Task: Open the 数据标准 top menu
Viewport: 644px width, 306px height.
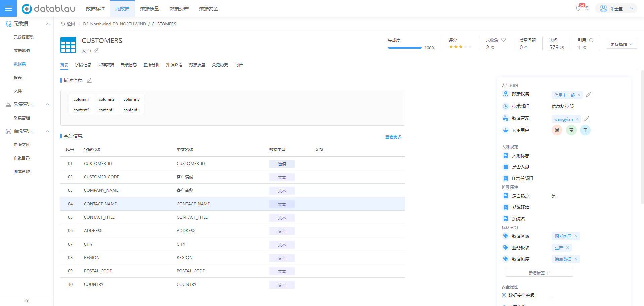Action: click(x=95, y=9)
